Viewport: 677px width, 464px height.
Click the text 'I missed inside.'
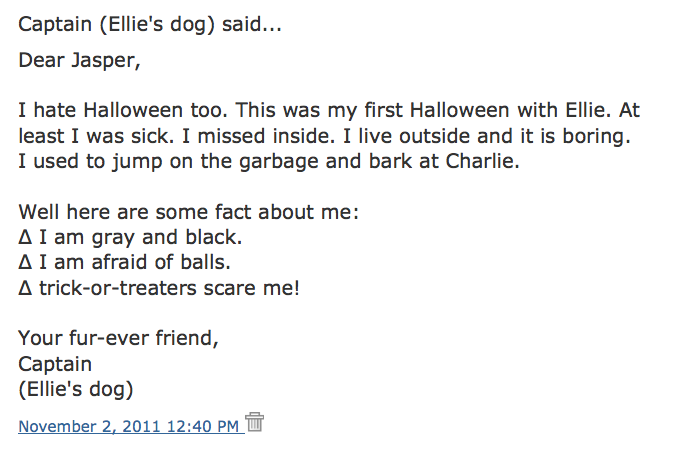point(259,136)
